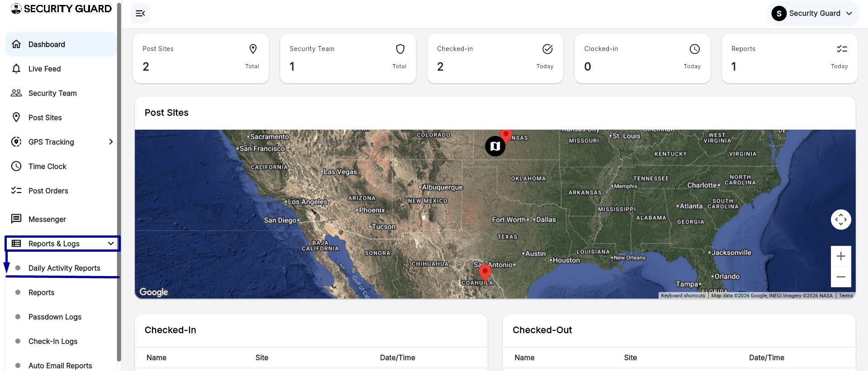Open Dashboard in the sidebar

tap(61, 44)
